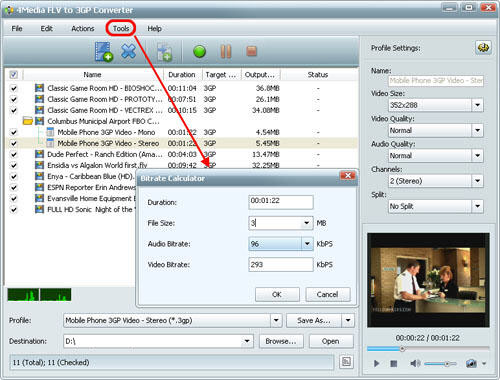Open the Channels dropdown
500x380 pixels.
pos(477,181)
